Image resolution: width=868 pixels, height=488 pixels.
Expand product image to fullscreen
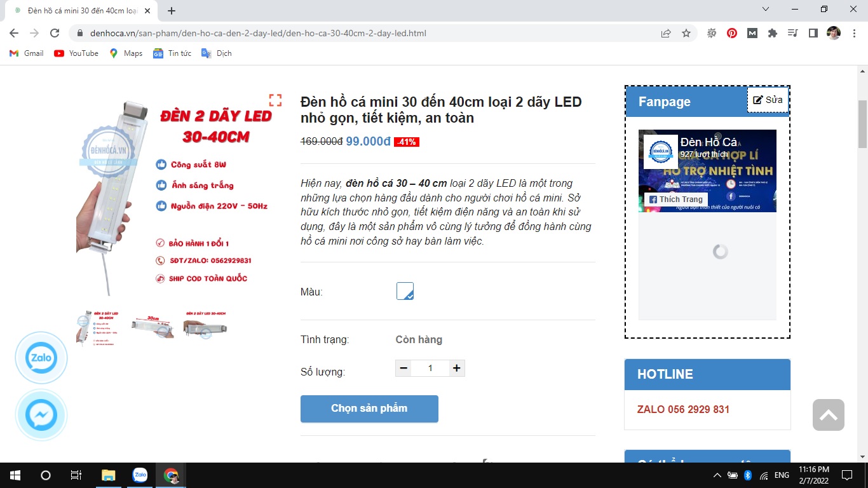pyautogui.click(x=275, y=100)
